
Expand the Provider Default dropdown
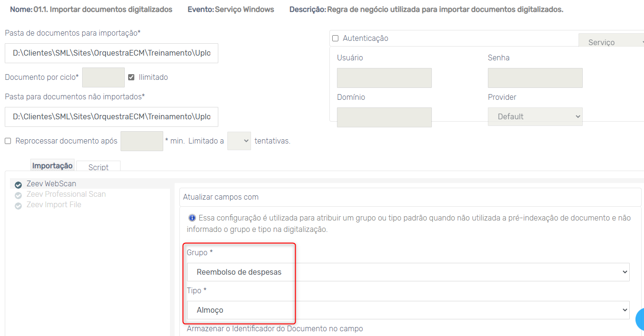(x=535, y=116)
